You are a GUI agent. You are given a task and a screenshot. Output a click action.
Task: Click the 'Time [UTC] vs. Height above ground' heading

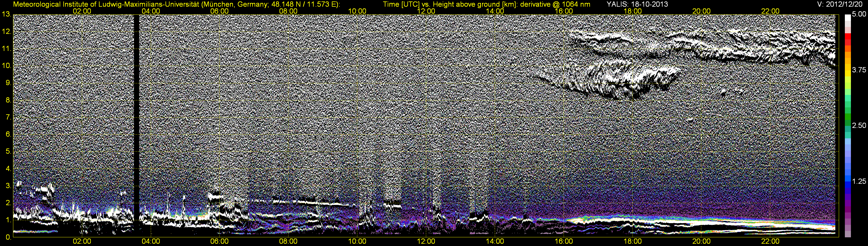click(487, 4)
